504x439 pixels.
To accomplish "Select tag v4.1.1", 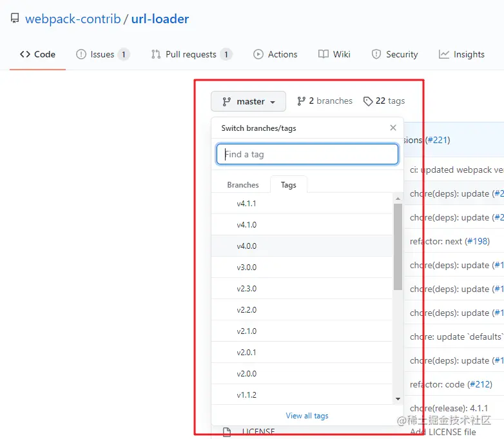I will point(302,204).
